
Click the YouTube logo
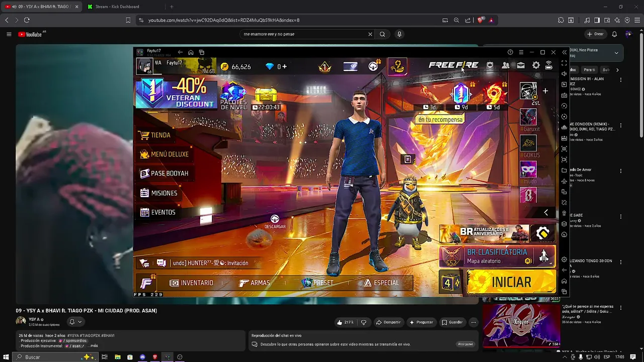pyautogui.click(x=30, y=34)
